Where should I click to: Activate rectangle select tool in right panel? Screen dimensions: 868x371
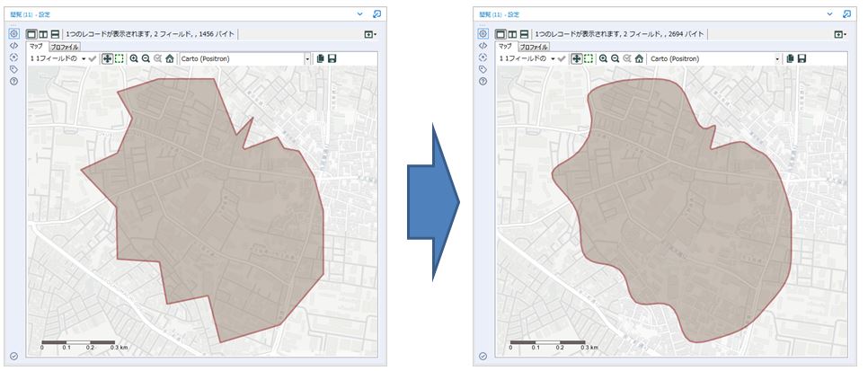point(587,58)
